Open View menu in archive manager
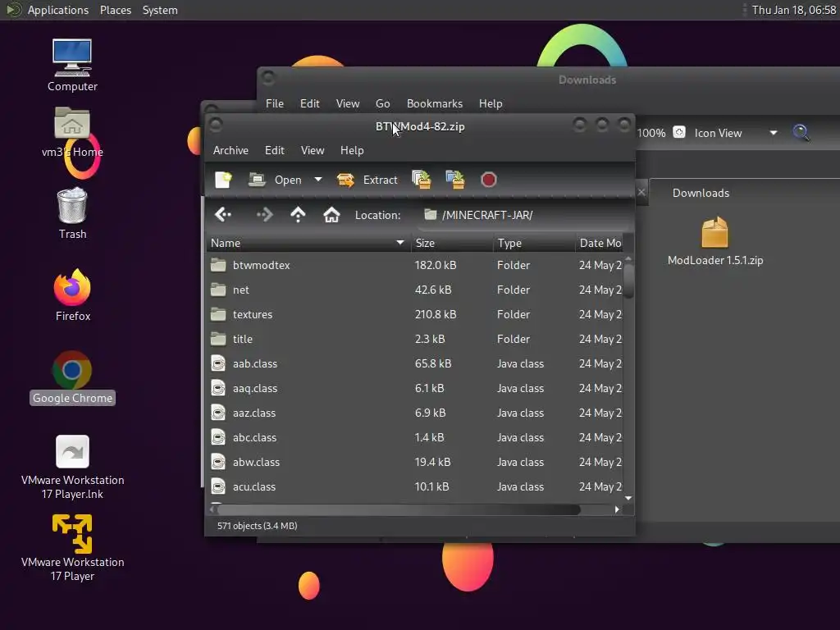This screenshot has width=840, height=630. [313, 151]
